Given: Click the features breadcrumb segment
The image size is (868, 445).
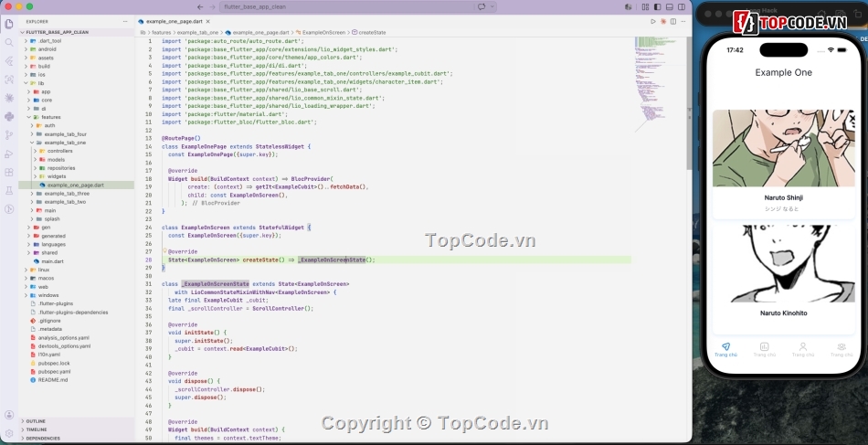Looking at the screenshot, I should [161, 33].
